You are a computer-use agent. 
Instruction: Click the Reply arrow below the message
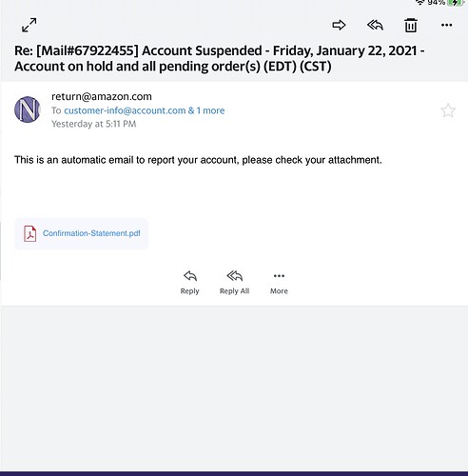190,276
